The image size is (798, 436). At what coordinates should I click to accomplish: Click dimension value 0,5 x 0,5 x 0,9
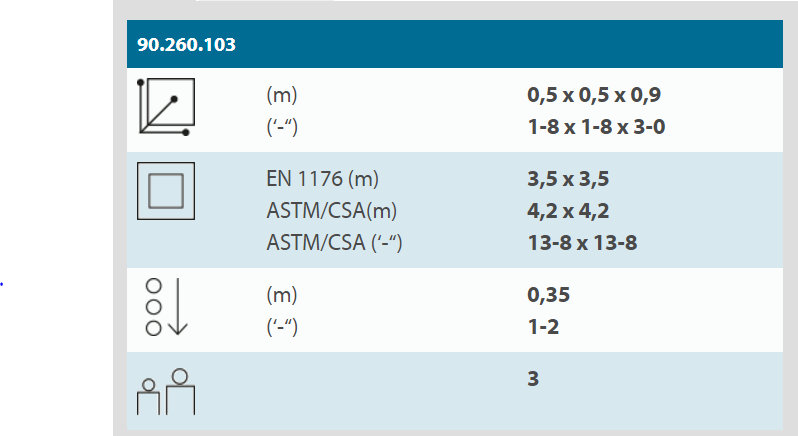[x=594, y=96]
